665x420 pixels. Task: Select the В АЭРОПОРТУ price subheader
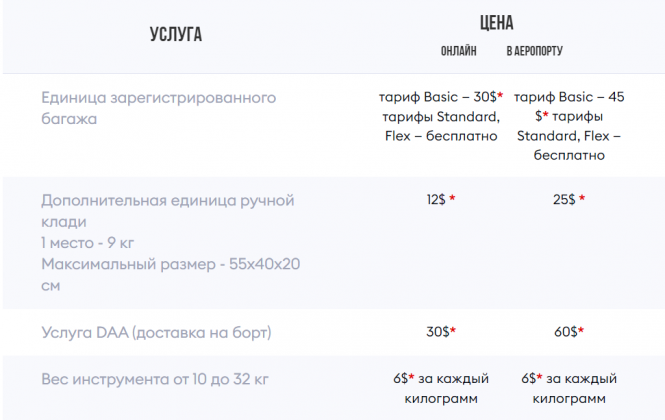point(548,51)
